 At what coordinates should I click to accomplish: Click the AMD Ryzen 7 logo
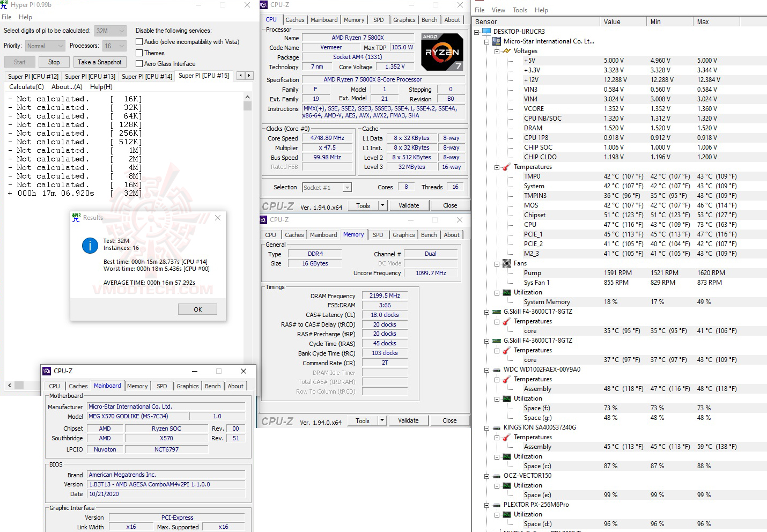click(x=442, y=52)
